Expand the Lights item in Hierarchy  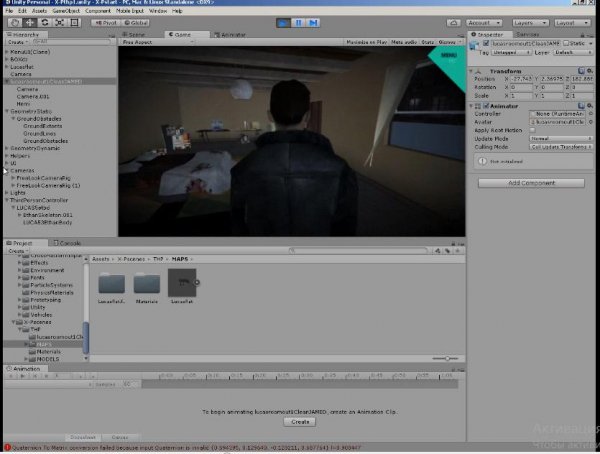pyautogui.click(x=7, y=191)
